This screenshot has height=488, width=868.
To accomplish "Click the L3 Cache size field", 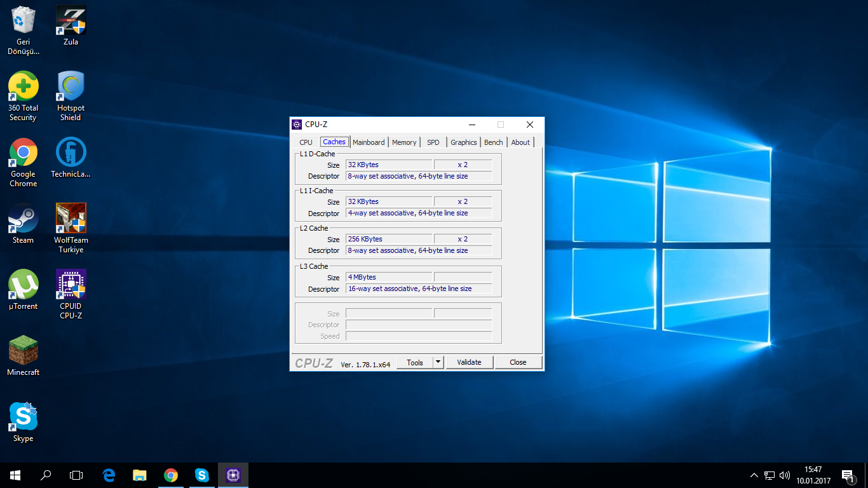I will click(x=388, y=277).
